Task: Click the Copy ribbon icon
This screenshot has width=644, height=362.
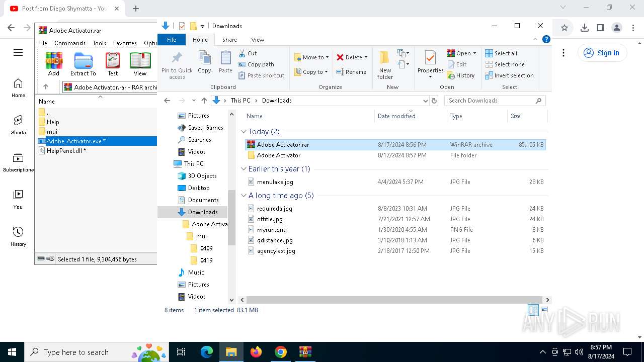Action: pos(204,62)
